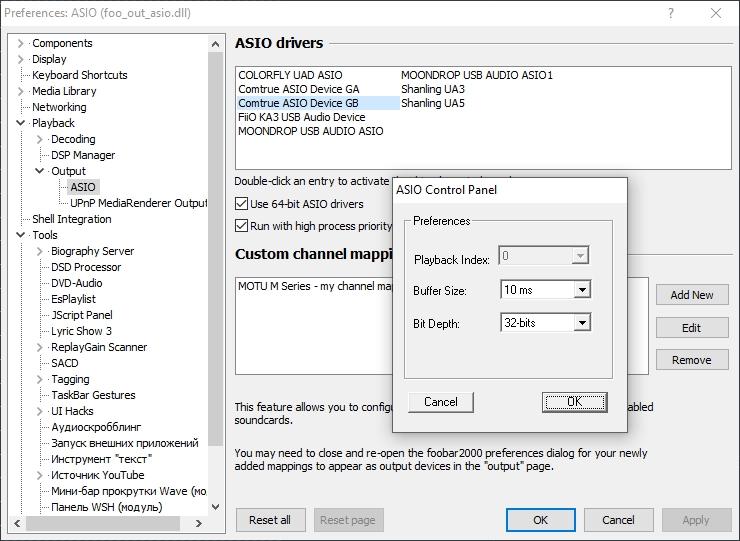Select Keyboard Shortcuts in the tree
740x541 pixels.
[79, 75]
